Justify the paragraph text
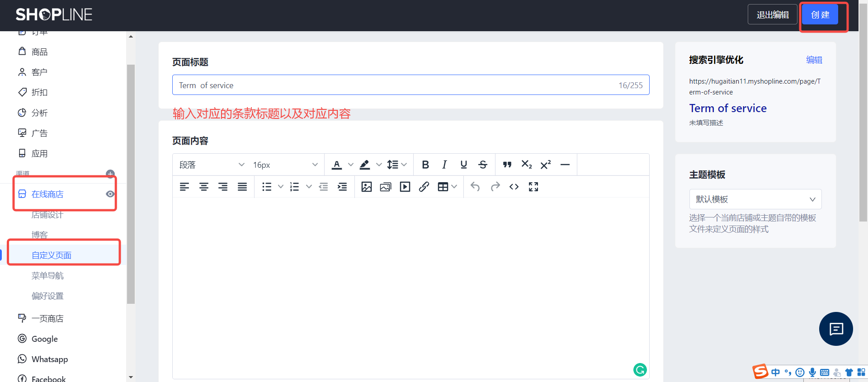Viewport: 868px width, 382px height. [x=242, y=187]
